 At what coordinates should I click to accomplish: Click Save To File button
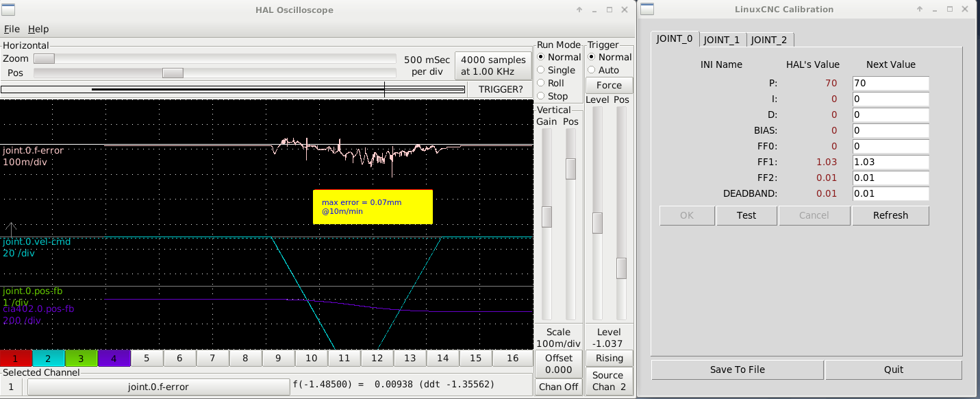click(738, 370)
